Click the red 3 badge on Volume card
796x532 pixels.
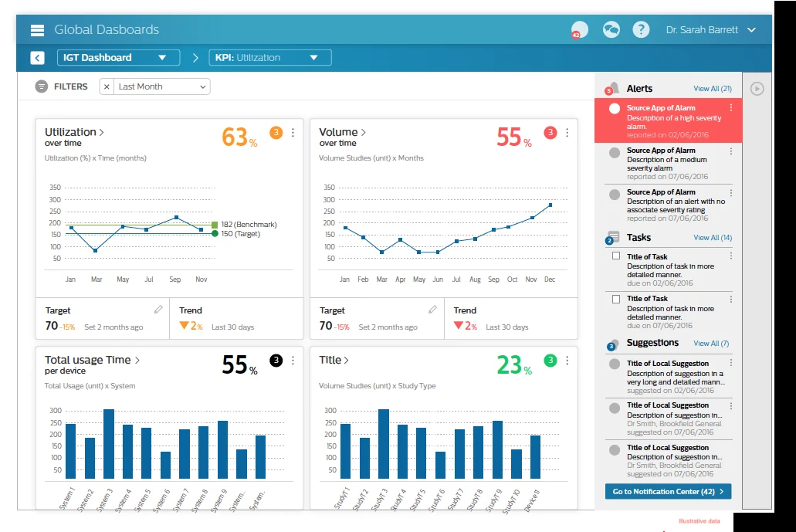point(550,133)
